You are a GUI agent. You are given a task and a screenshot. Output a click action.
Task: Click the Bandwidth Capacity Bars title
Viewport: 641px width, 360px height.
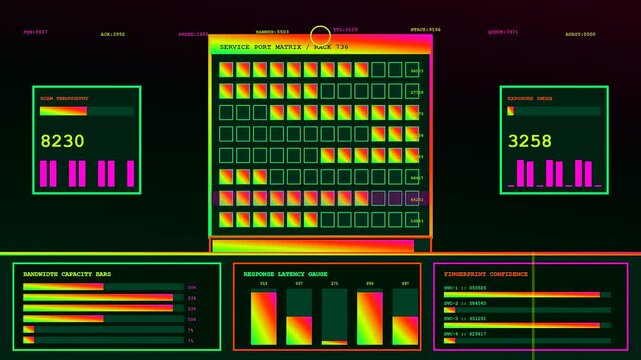(x=67, y=274)
